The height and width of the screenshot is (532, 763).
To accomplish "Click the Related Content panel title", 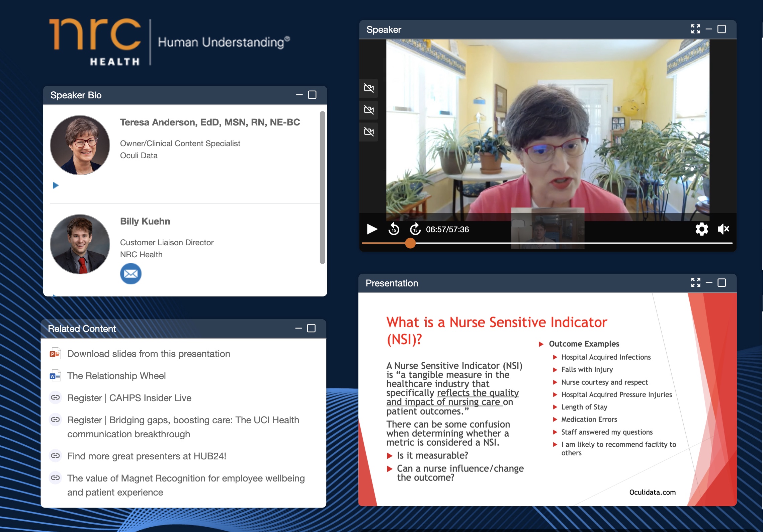I will point(82,329).
